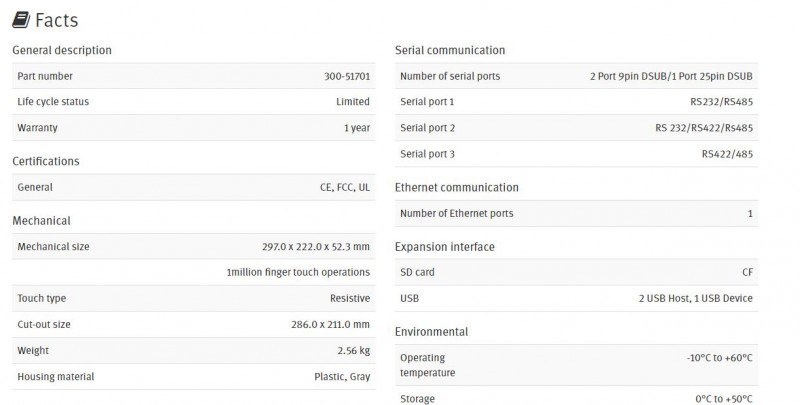Click the Certifications section heading
This screenshot has height=405, width=800.
[46, 161]
